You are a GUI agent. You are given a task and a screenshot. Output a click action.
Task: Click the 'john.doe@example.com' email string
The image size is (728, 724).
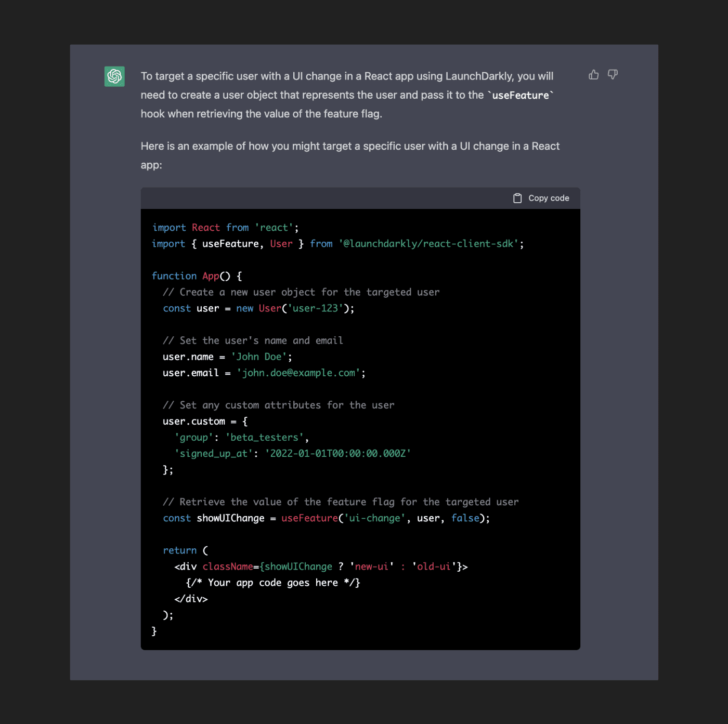(298, 373)
